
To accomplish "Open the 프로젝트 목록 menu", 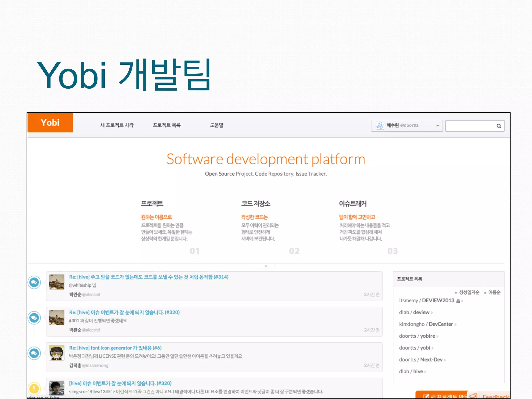I will (167, 125).
